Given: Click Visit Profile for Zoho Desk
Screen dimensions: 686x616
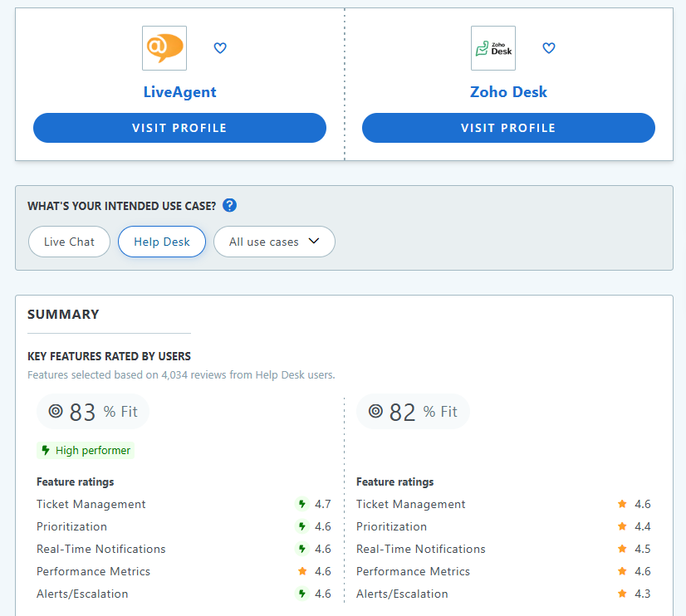Looking at the screenshot, I should pyautogui.click(x=508, y=128).
